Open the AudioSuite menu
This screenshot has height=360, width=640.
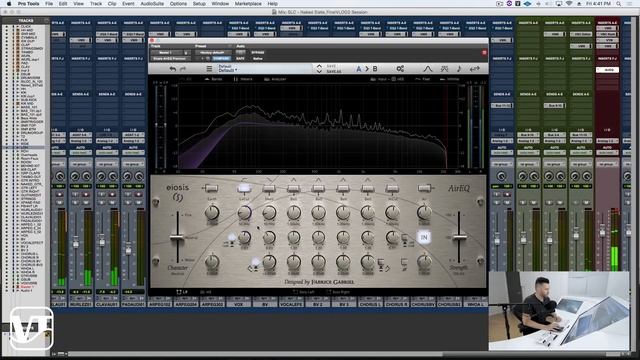point(152,4)
